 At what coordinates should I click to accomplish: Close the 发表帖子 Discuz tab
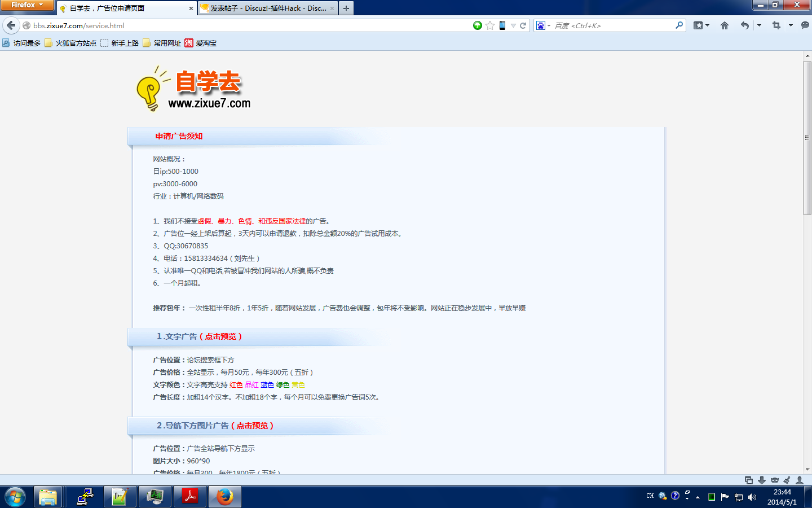point(332,8)
